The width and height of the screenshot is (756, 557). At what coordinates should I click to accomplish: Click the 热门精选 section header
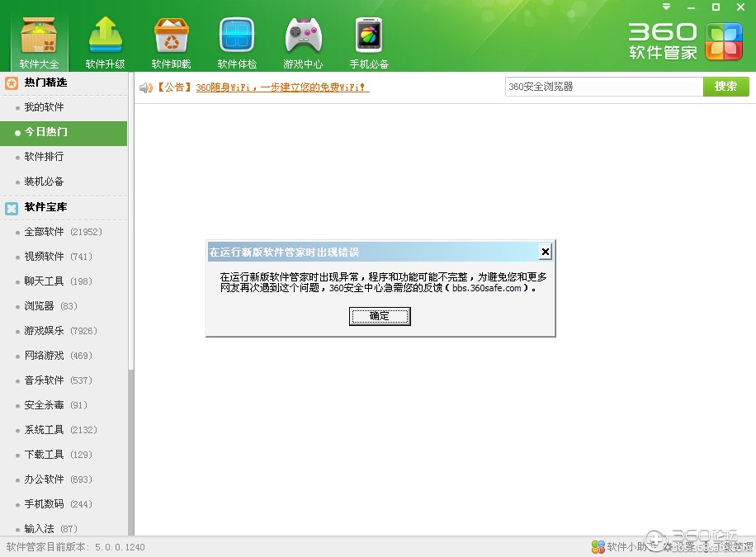pyautogui.click(x=64, y=83)
